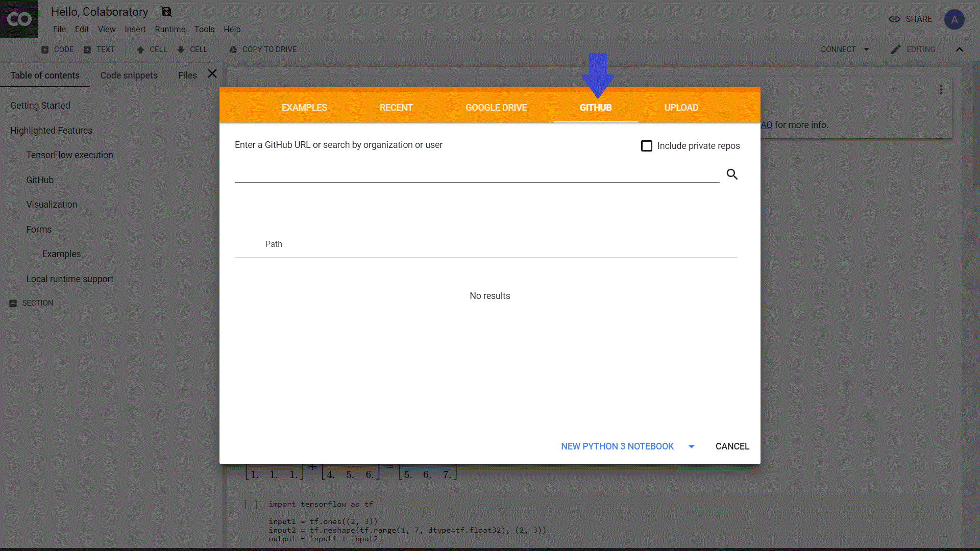
Task: Click Cancel to close dialog
Action: (x=732, y=446)
